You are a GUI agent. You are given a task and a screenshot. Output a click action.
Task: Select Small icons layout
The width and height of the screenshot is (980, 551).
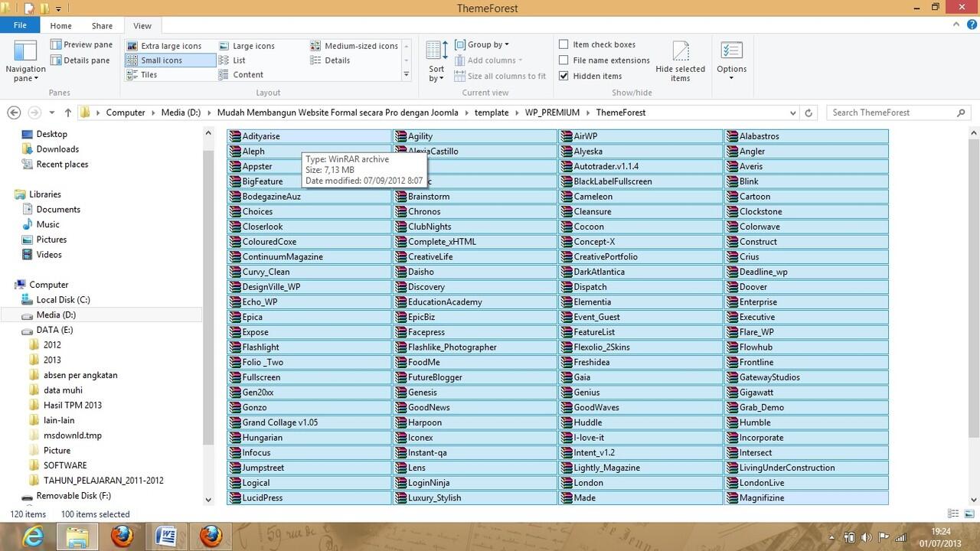(170, 60)
